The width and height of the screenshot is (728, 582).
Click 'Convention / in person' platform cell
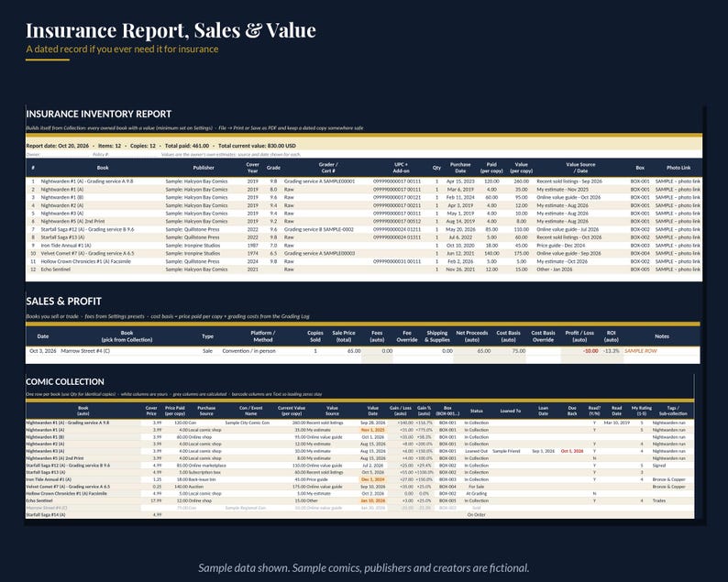tap(248, 351)
